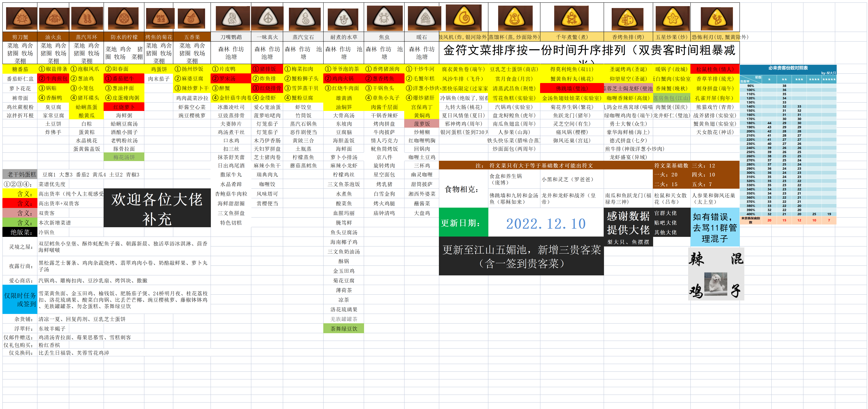This screenshot has height=409, width=868.
Task: Click the 灵境之屋 row label
Action: point(20,247)
